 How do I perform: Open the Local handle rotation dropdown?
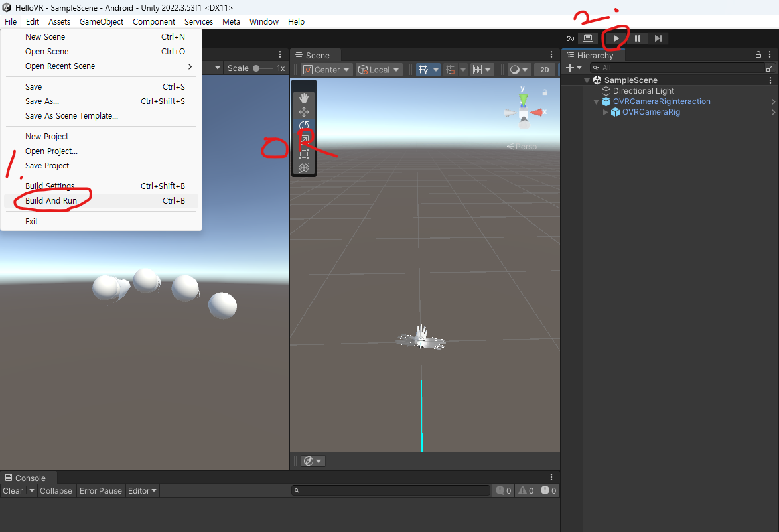379,70
